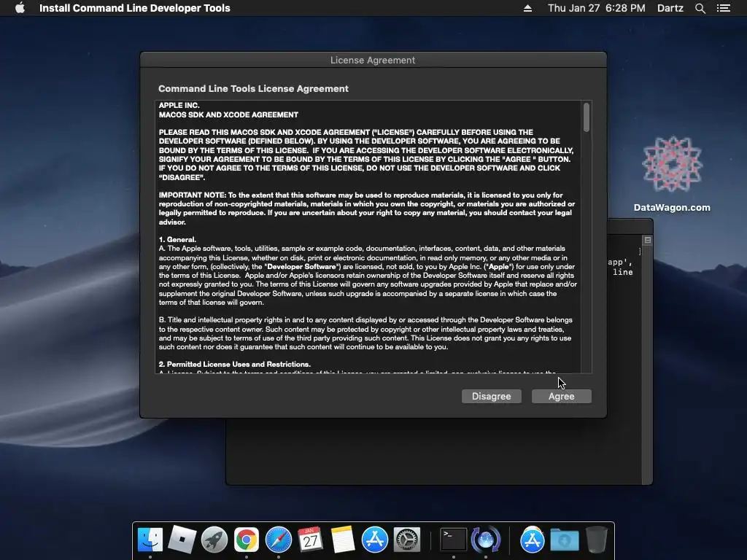This screenshot has height=560, width=747.
Task: Click the Agree button
Action: [x=561, y=396]
